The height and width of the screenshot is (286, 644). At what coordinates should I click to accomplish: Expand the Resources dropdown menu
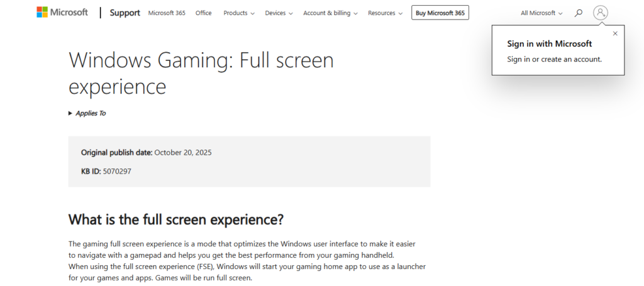(x=386, y=13)
